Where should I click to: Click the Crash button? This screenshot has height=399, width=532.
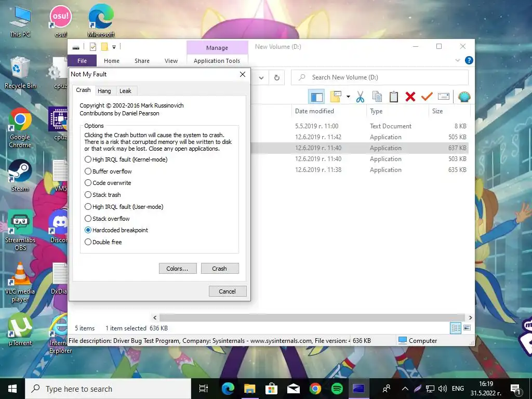coord(220,269)
